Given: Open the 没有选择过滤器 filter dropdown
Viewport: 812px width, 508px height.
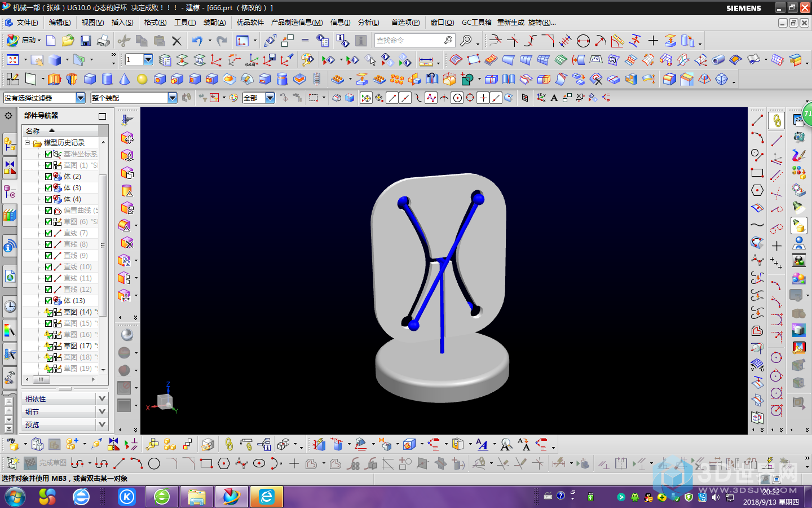Looking at the screenshot, I should click(81, 98).
